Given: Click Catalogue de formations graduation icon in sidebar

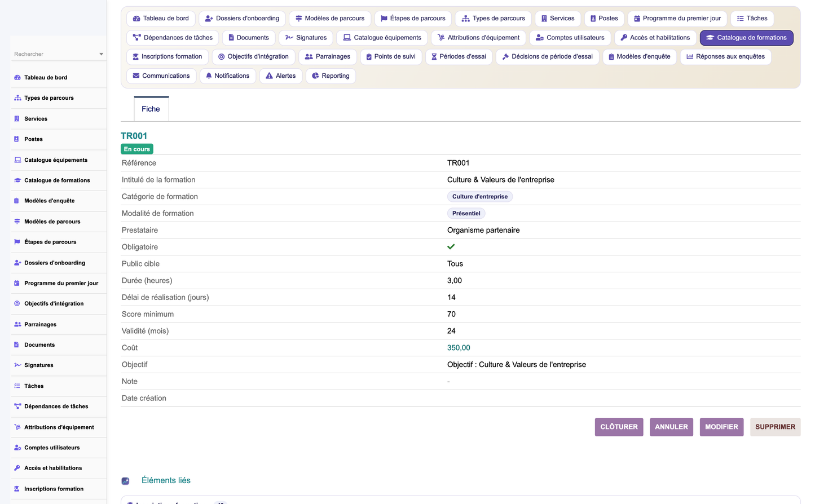Looking at the screenshot, I should (17, 180).
